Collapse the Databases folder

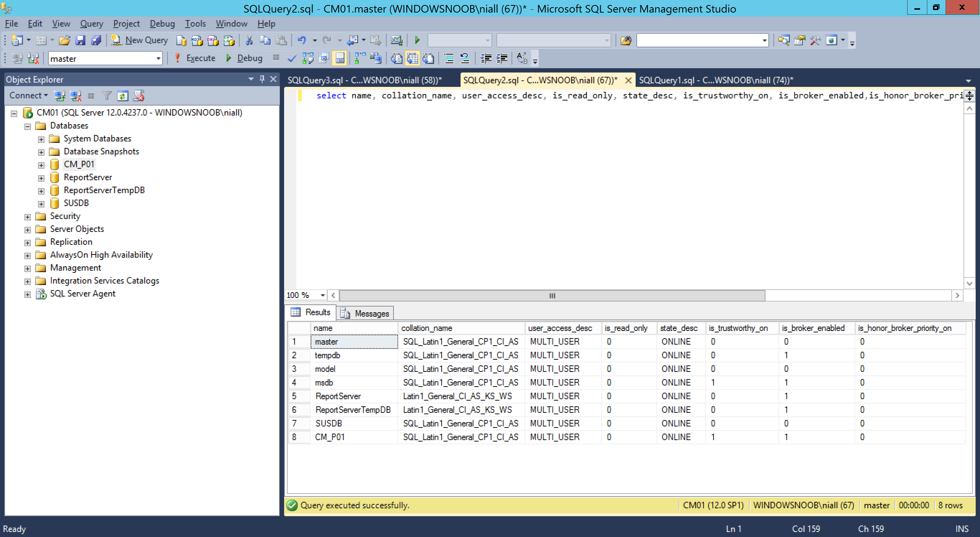27,126
